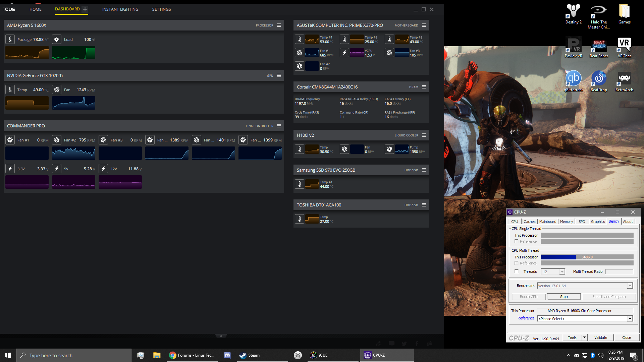Switch to CPU-Z Mainboard tab
The height and width of the screenshot is (362, 644).
(548, 222)
